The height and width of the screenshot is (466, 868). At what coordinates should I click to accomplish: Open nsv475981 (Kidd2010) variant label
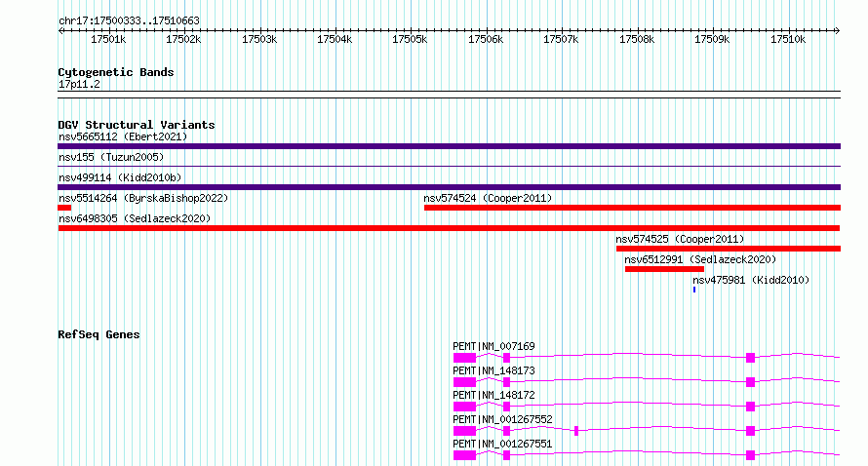[x=751, y=280]
